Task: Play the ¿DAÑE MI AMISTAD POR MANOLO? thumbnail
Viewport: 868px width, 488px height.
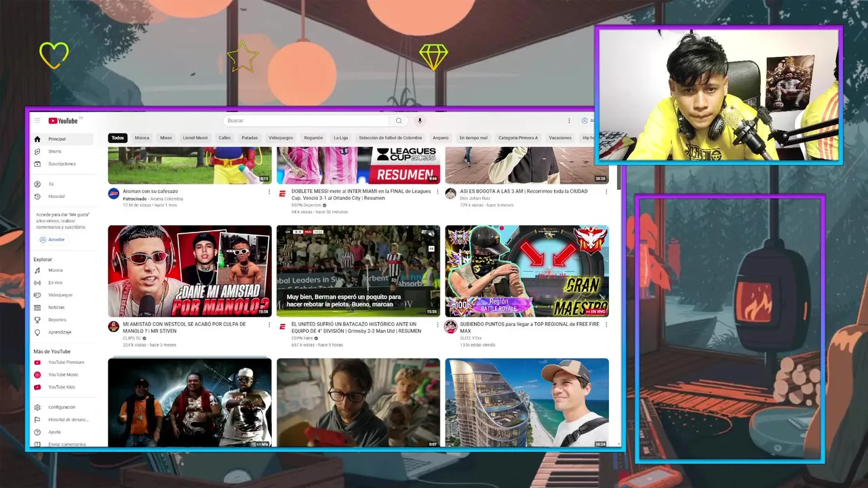Action: 190,271
